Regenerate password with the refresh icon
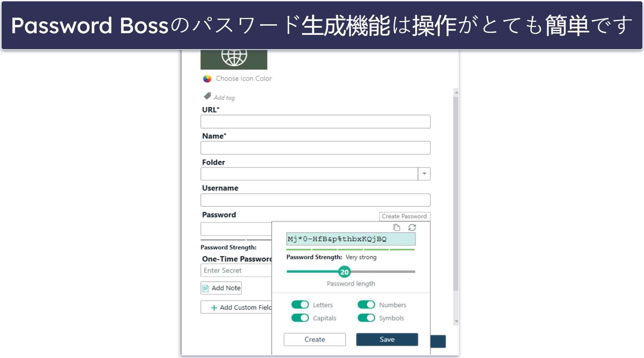 pos(412,228)
